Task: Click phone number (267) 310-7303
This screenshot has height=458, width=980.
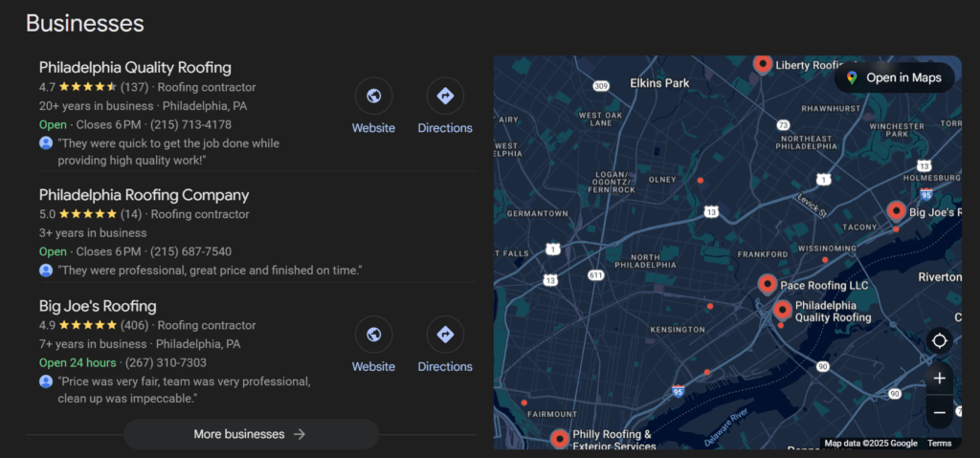Action: point(166,363)
